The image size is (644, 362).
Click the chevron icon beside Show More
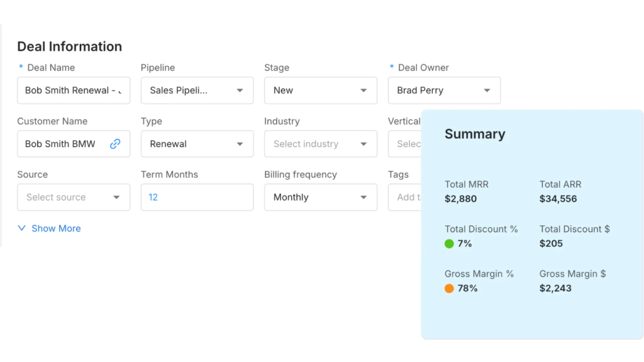22,228
